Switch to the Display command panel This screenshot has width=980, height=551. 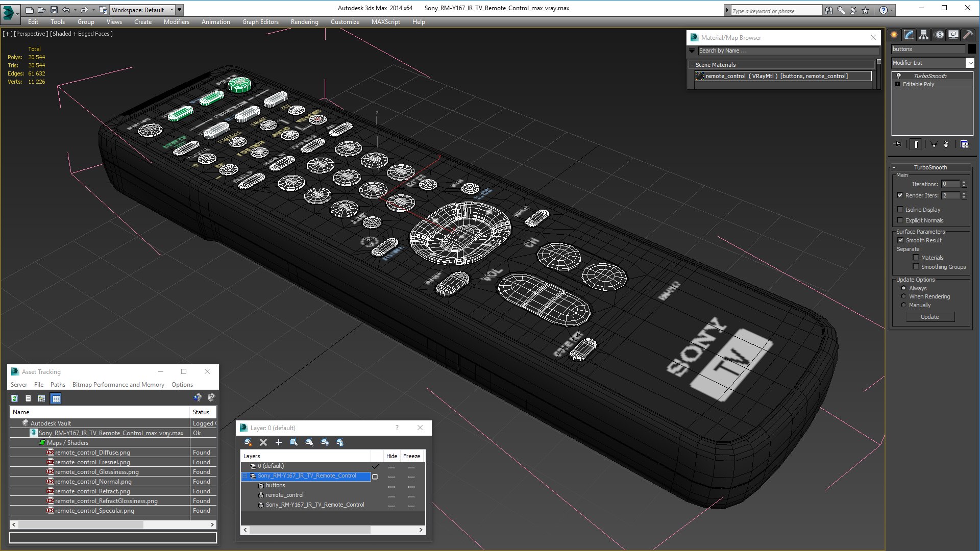(x=953, y=35)
